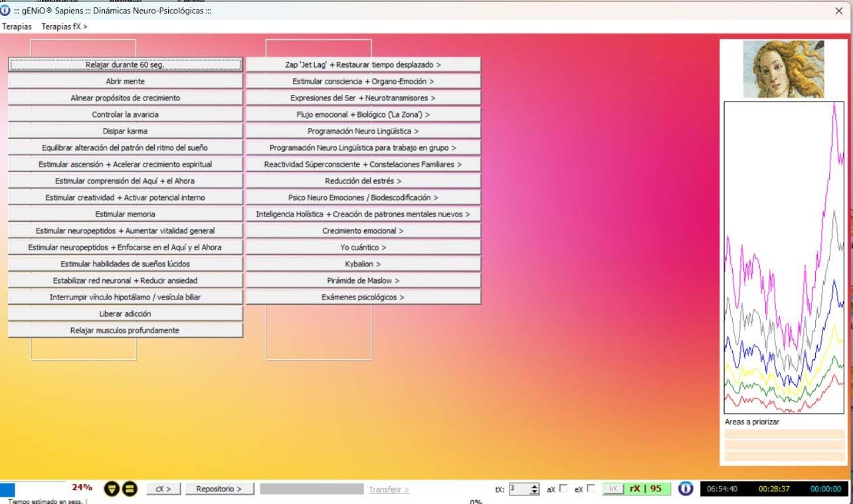Viewport: 853px width, 504px height.
Task: Click the tX number input field
Action: [x=519, y=489]
